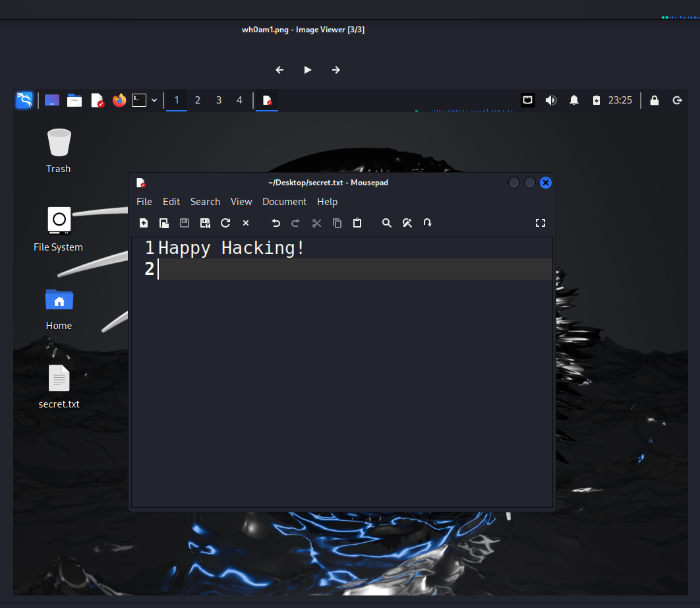Go to previous image in Image Viewer

pos(279,70)
